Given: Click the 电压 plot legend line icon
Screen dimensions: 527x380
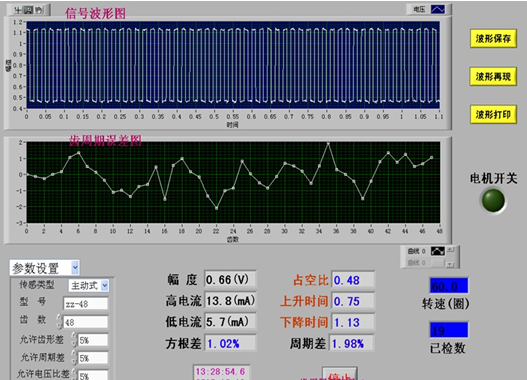Looking at the screenshot, I should pyautogui.click(x=438, y=9).
